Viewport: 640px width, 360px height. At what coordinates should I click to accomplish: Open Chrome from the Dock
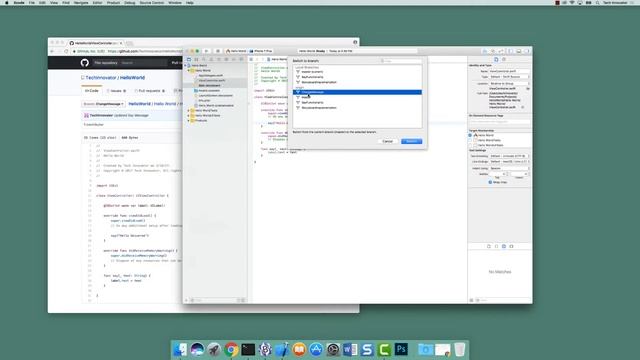click(231, 349)
